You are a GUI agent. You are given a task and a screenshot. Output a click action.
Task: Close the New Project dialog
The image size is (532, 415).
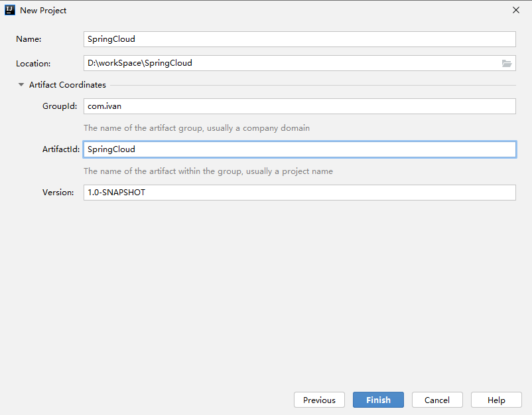[x=515, y=10]
